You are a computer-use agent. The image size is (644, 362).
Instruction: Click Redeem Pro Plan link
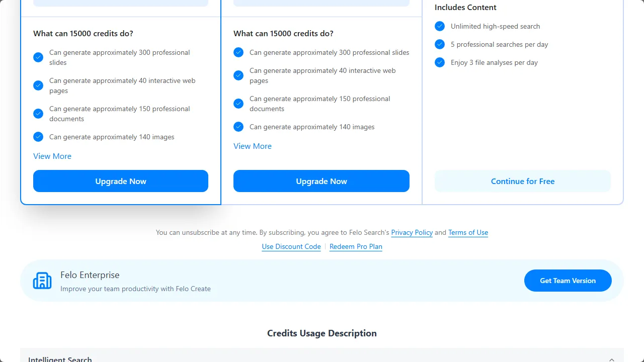click(356, 246)
